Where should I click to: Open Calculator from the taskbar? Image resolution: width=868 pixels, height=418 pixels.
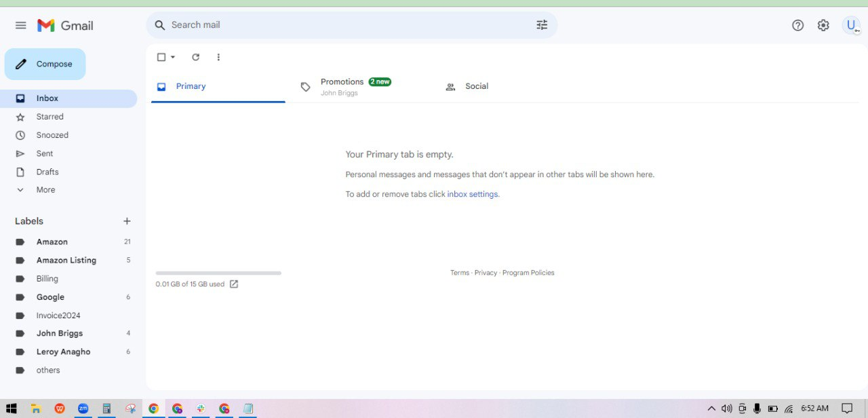tap(106, 408)
